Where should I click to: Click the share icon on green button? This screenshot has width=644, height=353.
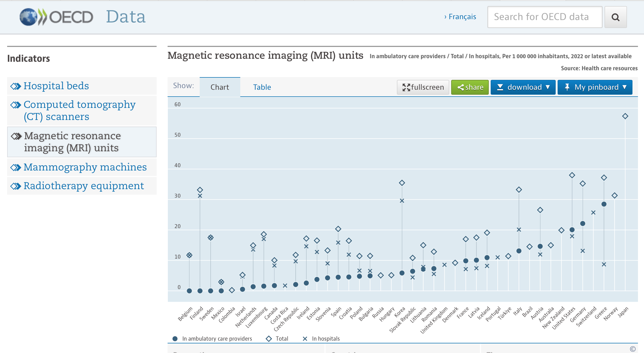coord(461,88)
